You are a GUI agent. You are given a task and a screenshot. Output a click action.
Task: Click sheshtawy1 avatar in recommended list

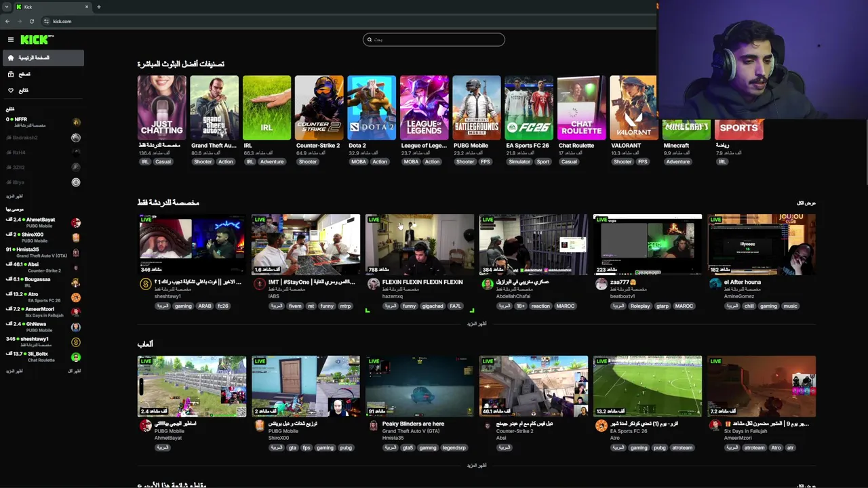point(76,342)
